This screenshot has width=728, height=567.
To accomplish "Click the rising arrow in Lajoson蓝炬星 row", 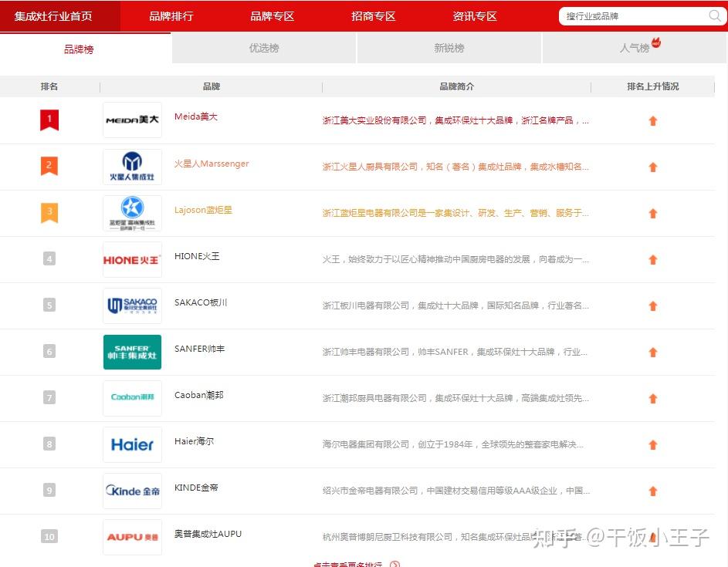I will coord(653,214).
